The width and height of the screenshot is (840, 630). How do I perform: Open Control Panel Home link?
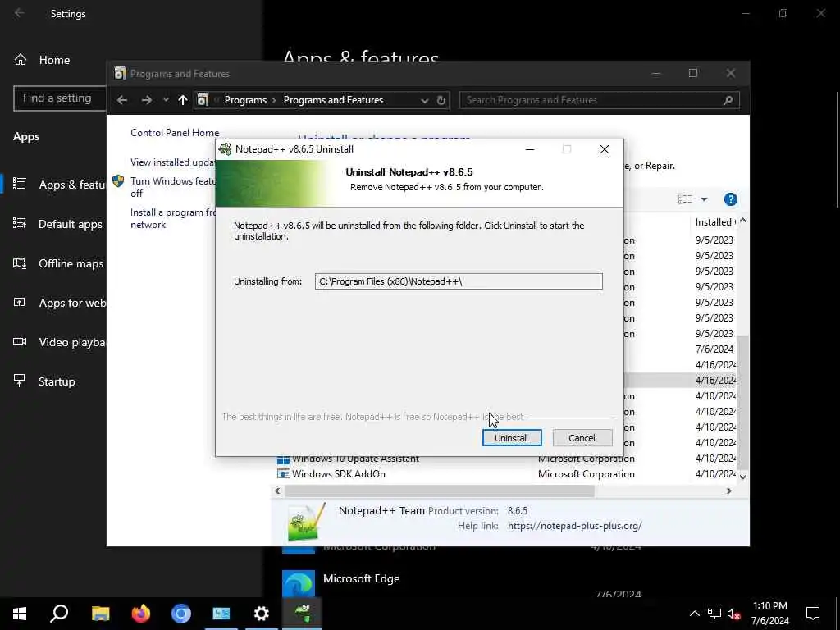click(175, 133)
